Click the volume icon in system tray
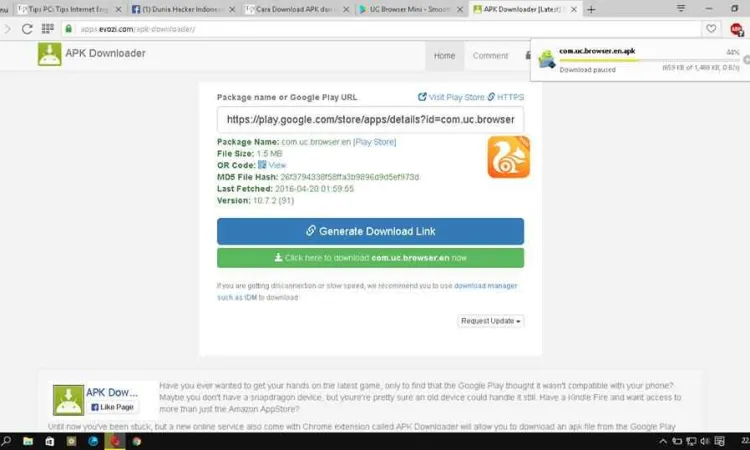Screen dimensions: 750x450 coord(705,441)
